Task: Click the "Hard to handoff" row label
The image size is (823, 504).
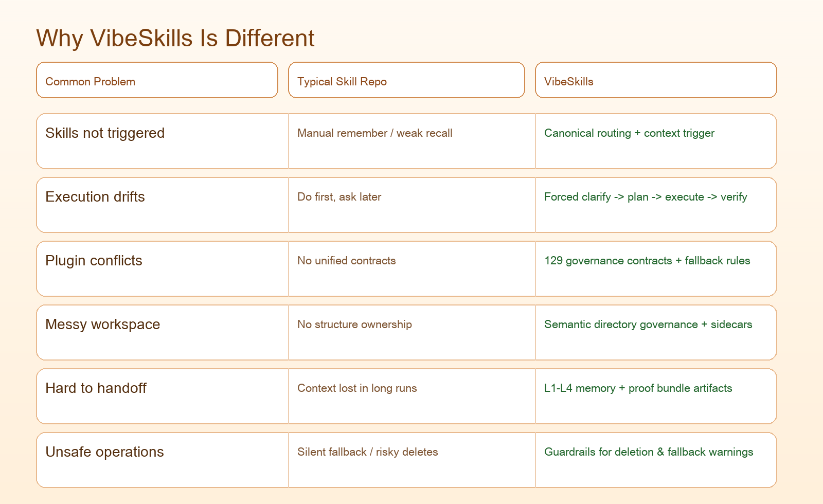Action: pos(96,388)
